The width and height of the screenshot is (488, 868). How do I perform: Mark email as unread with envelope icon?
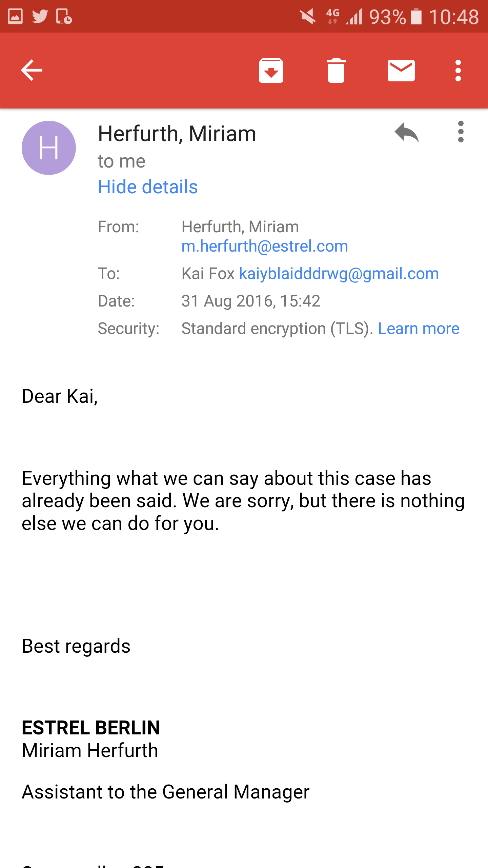coord(401,71)
